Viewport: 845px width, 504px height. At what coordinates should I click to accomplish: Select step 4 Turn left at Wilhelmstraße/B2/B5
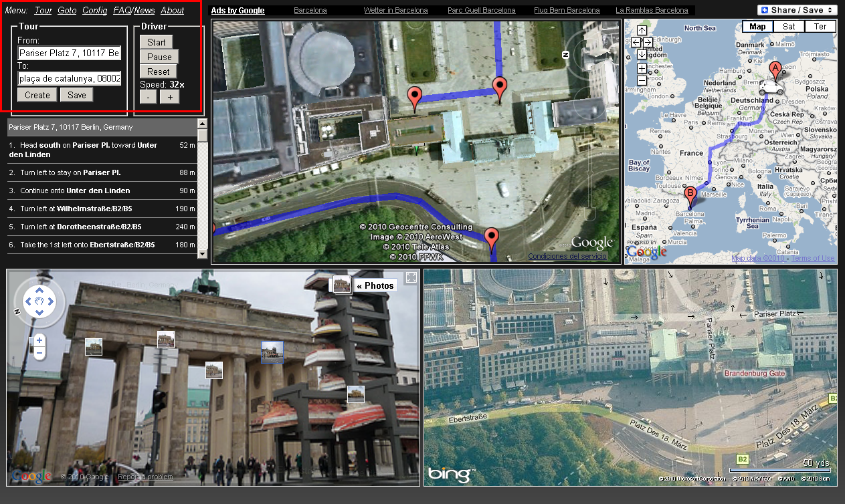[102, 209]
